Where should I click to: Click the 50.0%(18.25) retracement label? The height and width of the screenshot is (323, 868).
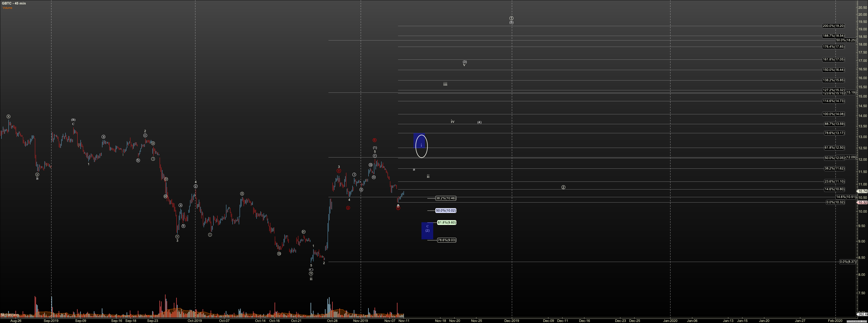coord(846,41)
